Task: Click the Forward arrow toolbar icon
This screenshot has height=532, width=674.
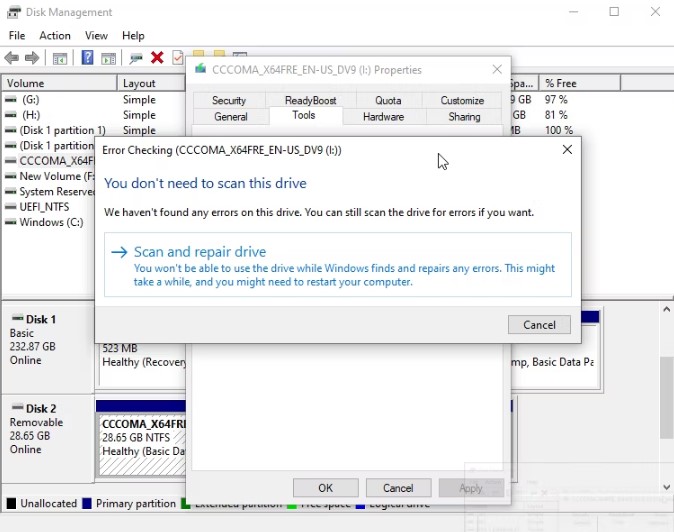Action: 32,58
